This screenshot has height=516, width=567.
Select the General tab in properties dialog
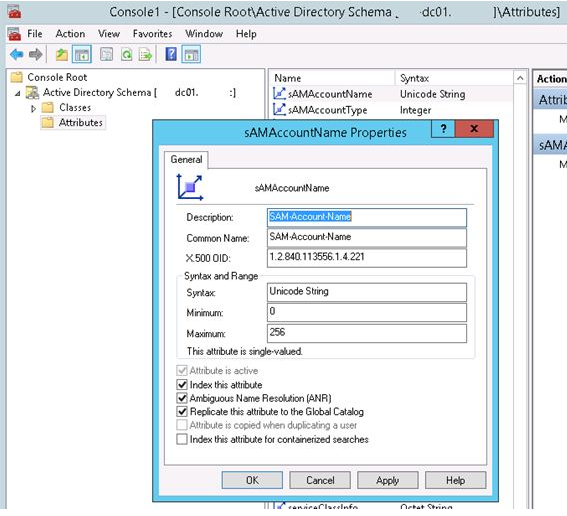(x=186, y=159)
